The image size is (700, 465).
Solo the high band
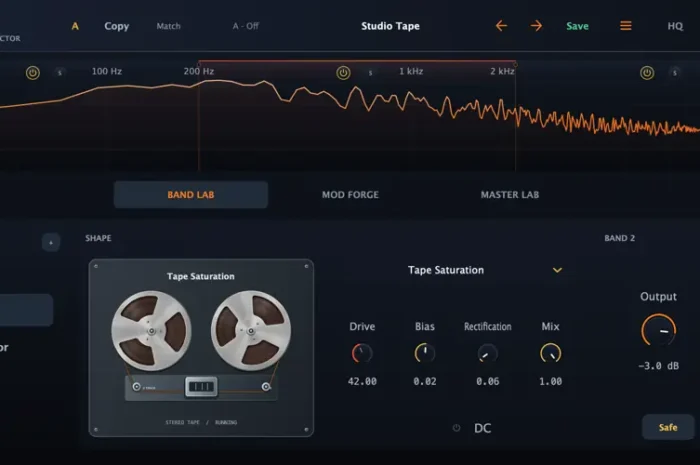pyautogui.click(x=675, y=73)
